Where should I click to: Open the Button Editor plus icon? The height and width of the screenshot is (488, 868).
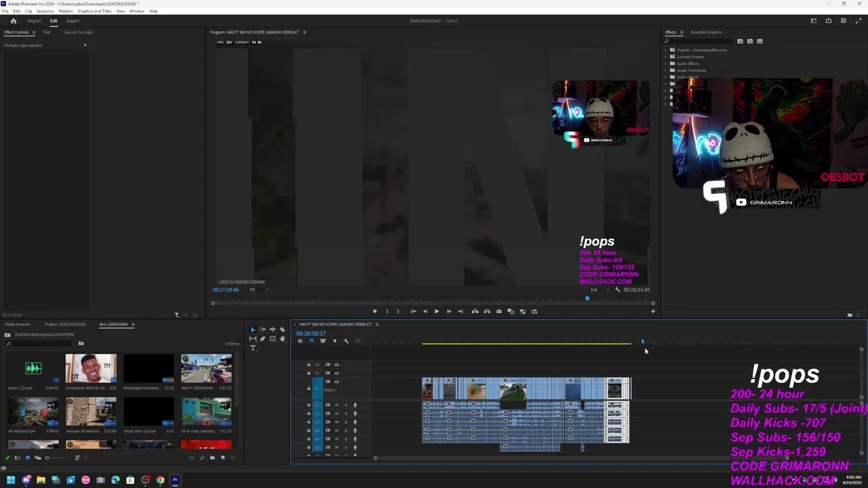click(x=653, y=311)
